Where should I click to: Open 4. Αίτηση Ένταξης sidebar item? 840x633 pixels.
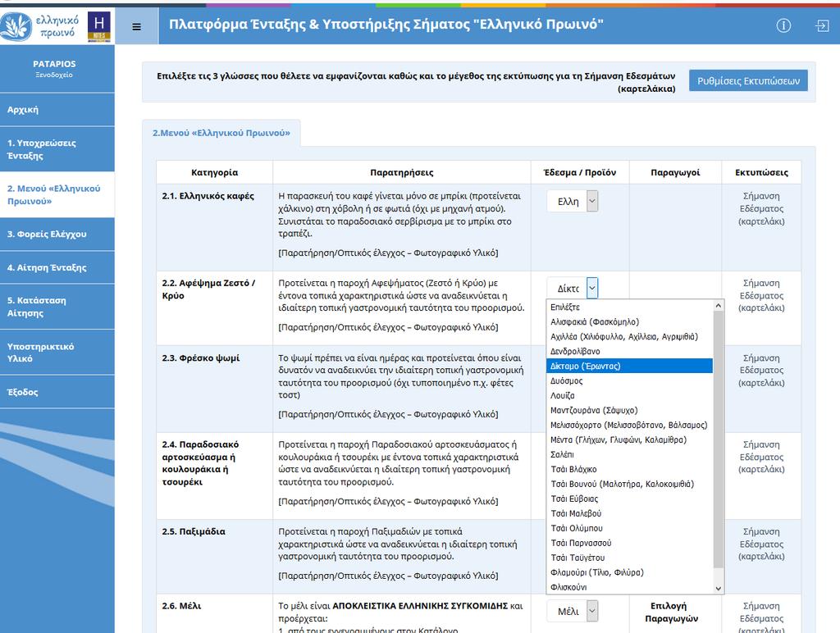tap(57, 267)
